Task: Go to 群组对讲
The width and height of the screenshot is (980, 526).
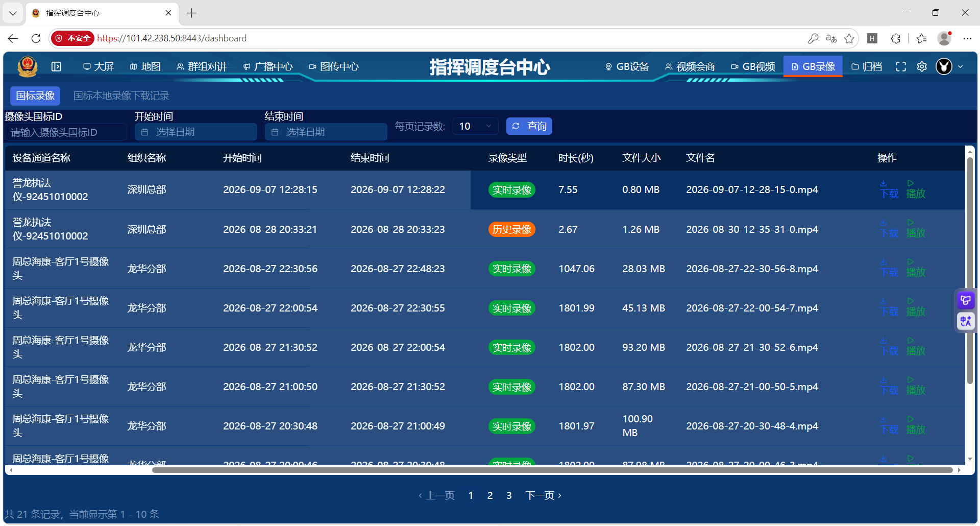Action: [x=202, y=66]
